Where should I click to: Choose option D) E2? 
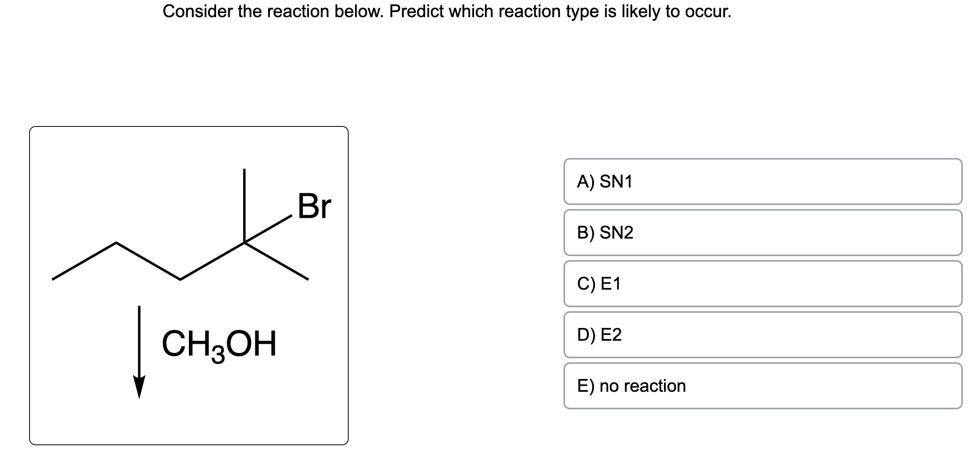pyautogui.click(x=763, y=335)
